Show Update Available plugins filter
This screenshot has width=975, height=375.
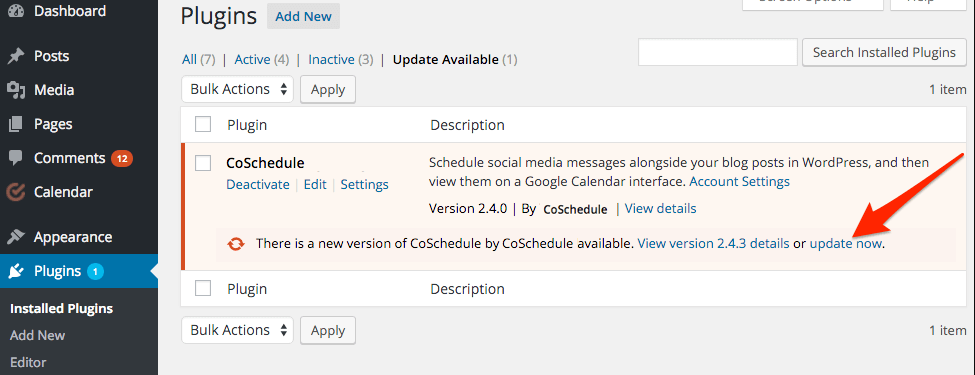[x=446, y=60]
